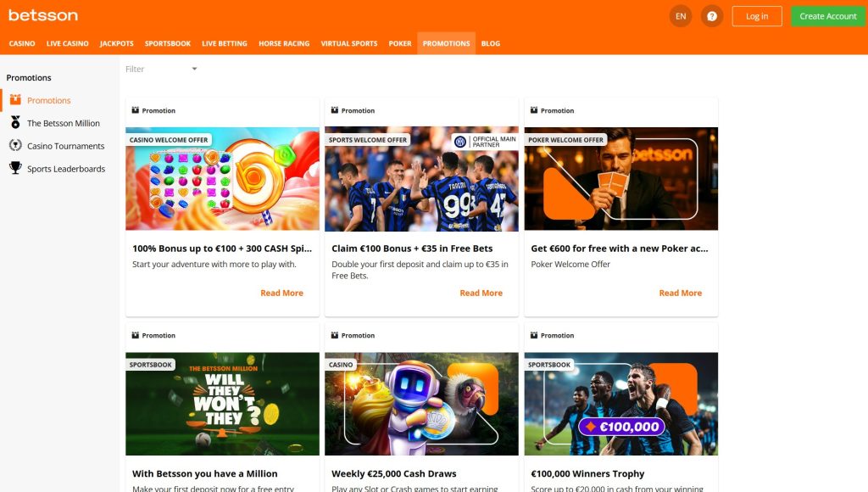Click the Betsson Million medal icon

coord(15,123)
